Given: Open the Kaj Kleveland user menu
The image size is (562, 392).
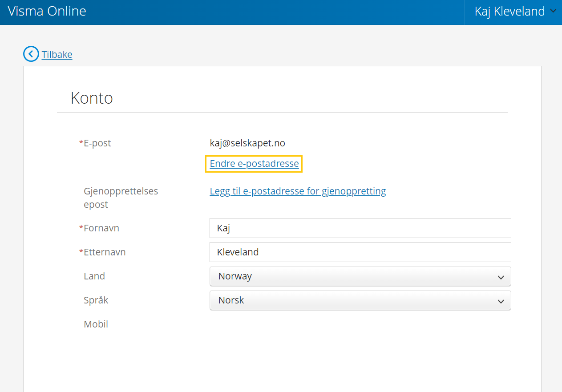Looking at the screenshot, I should click(x=509, y=12).
